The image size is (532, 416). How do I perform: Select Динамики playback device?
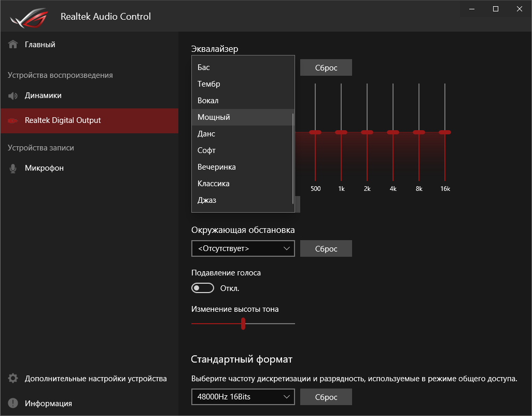click(x=90, y=95)
